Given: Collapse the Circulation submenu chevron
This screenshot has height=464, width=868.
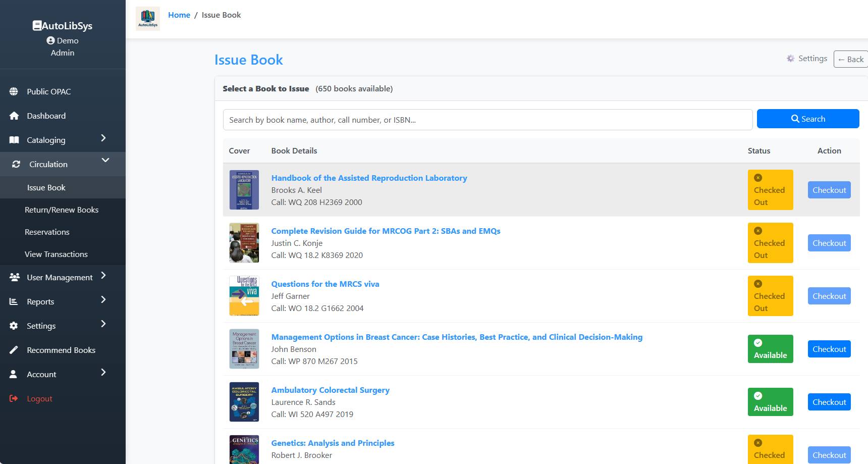Looking at the screenshot, I should point(105,161).
